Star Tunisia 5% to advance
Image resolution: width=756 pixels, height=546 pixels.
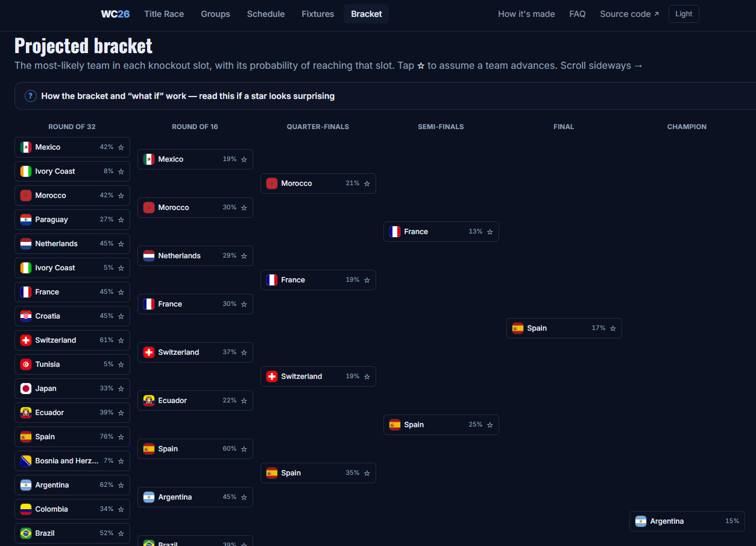[x=121, y=364]
